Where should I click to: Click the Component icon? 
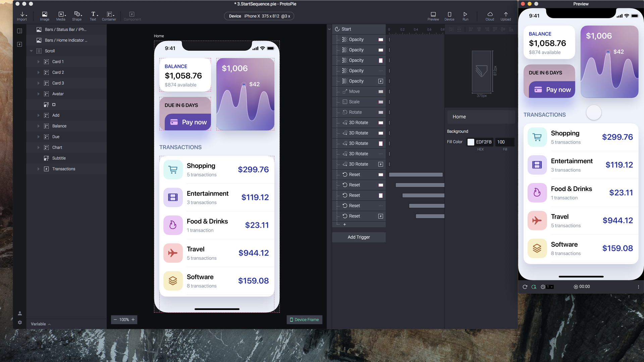[132, 15]
